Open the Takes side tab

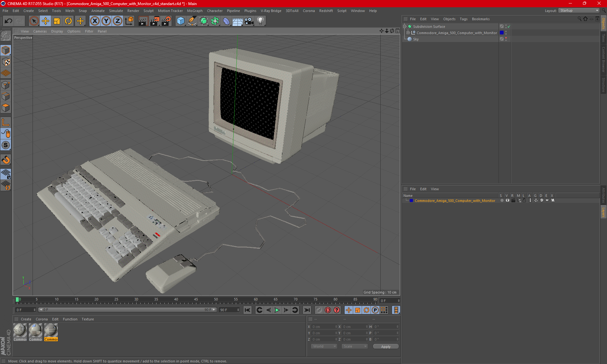[x=603, y=38]
